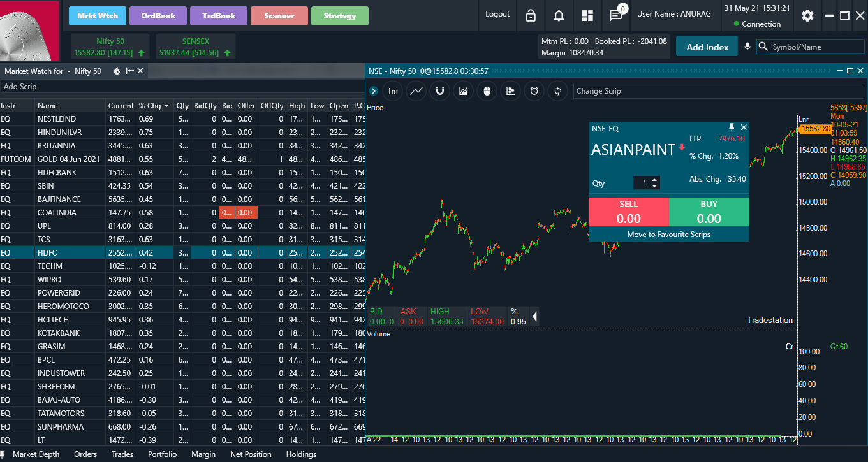Refresh the chart
Image resolution: width=868 pixels, height=462 pixels.
click(x=557, y=91)
